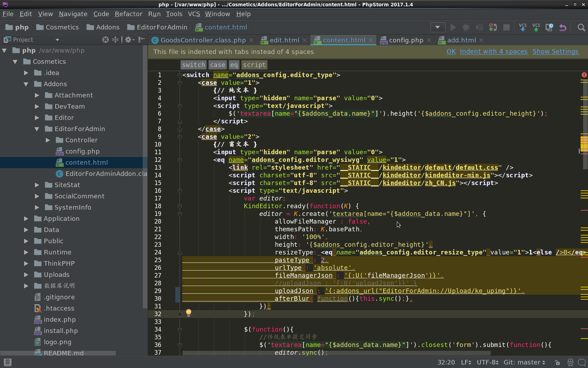Click Indent with 4 spaces link
The width and height of the screenshot is (588, 368).
coord(493,52)
